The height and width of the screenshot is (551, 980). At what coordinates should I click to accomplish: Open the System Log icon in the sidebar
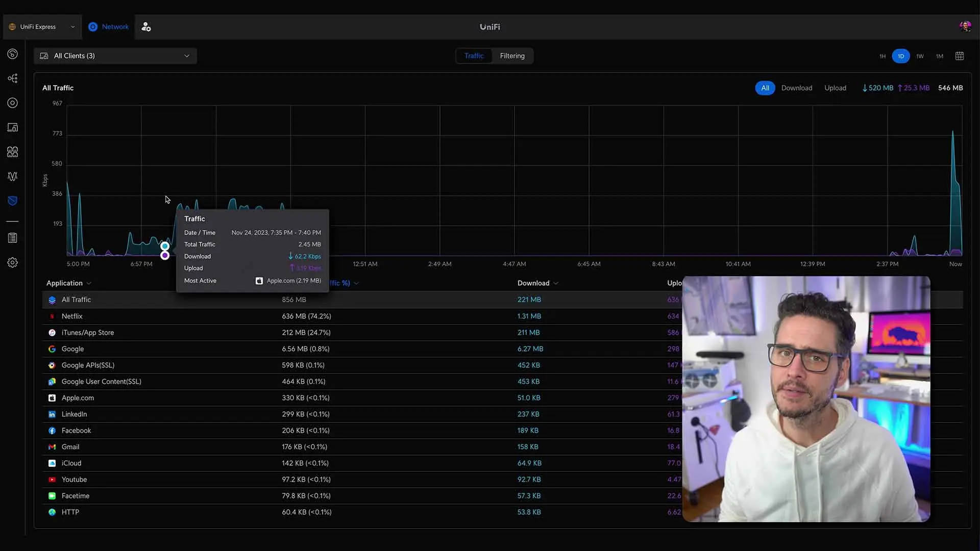[13, 238]
